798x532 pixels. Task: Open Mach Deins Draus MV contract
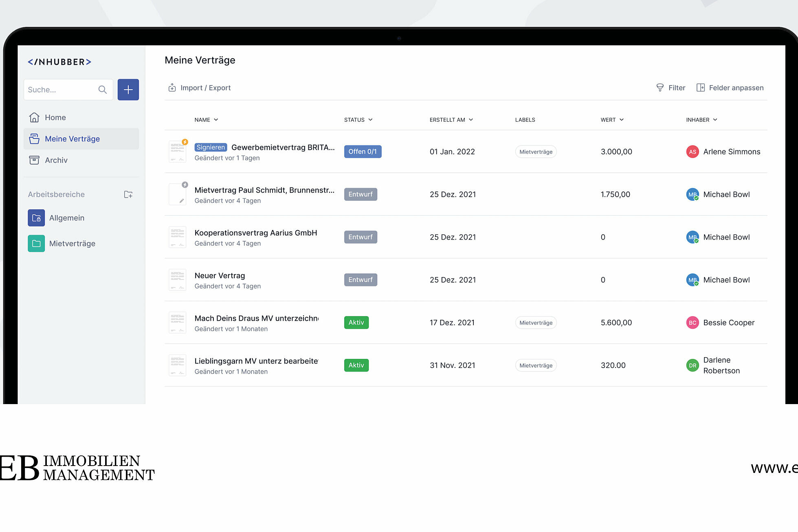click(x=257, y=319)
